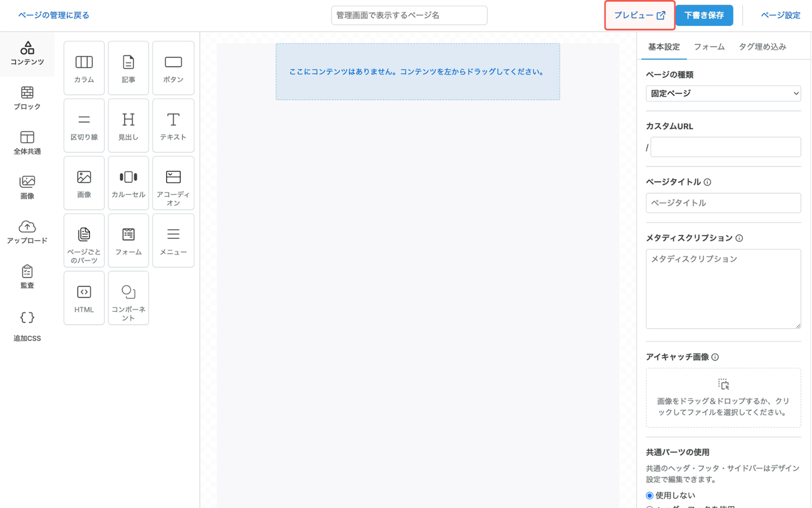Open the アップロード sidebar panel
The height and width of the screenshot is (508, 812).
point(27,231)
